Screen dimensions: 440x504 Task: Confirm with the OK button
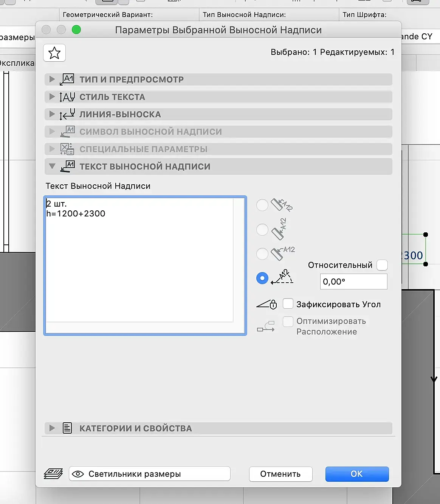point(357,474)
